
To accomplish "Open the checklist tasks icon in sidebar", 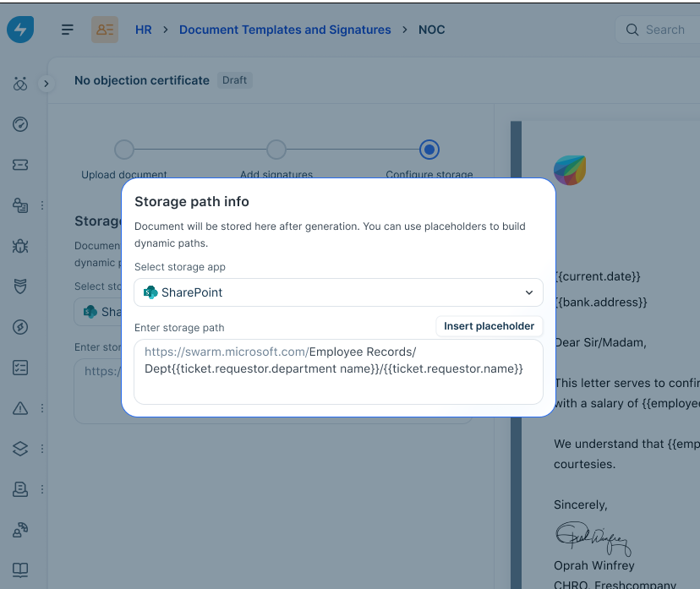I will click(x=20, y=368).
